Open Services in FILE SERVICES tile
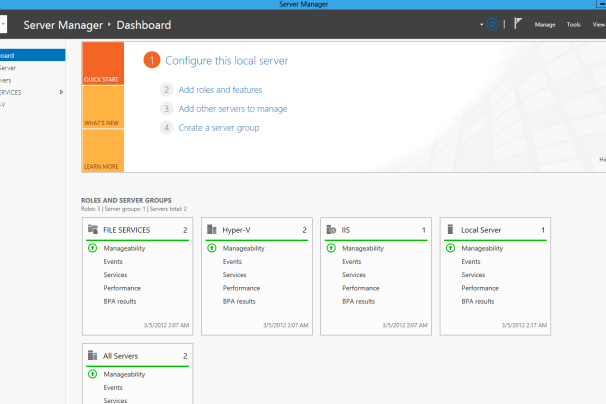Screen dimensions: 606x404 pyautogui.click(x=115, y=275)
